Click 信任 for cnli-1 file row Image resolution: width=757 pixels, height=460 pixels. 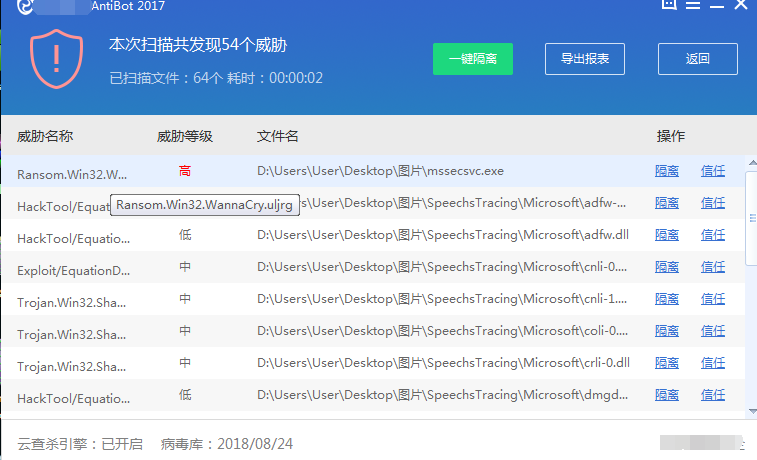(x=713, y=299)
